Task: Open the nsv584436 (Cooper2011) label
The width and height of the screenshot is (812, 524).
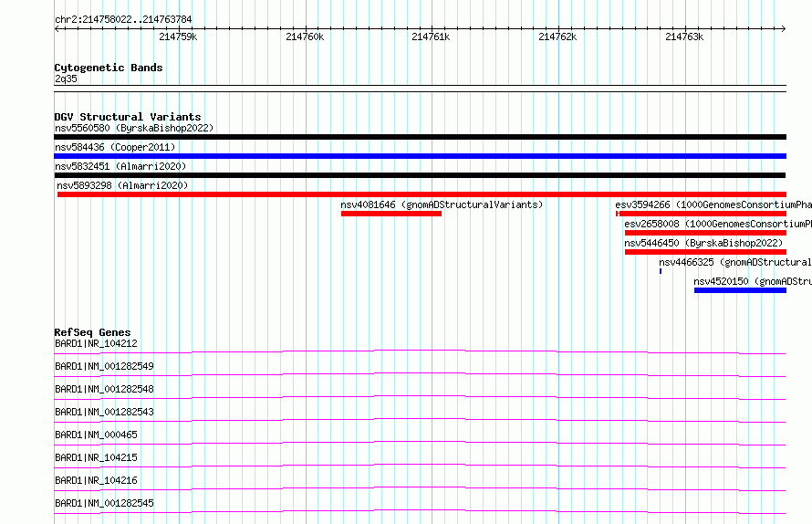Action: click(115, 147)
